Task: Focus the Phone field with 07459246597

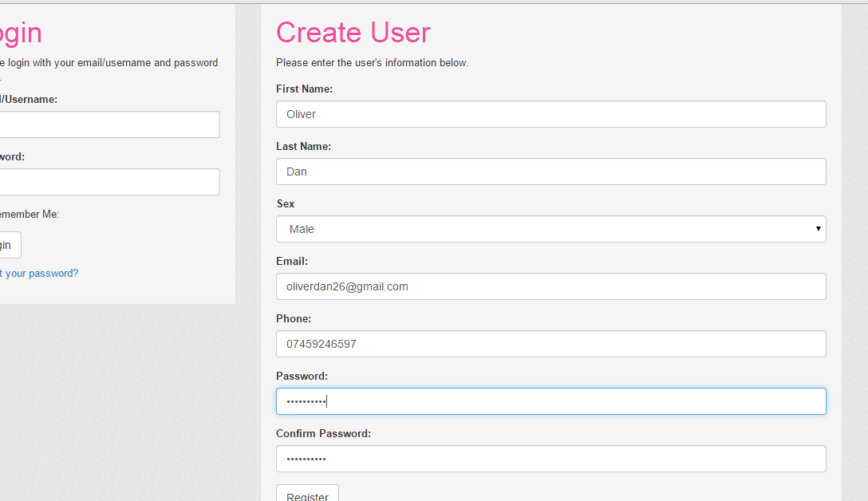Action: click(550, 344)
